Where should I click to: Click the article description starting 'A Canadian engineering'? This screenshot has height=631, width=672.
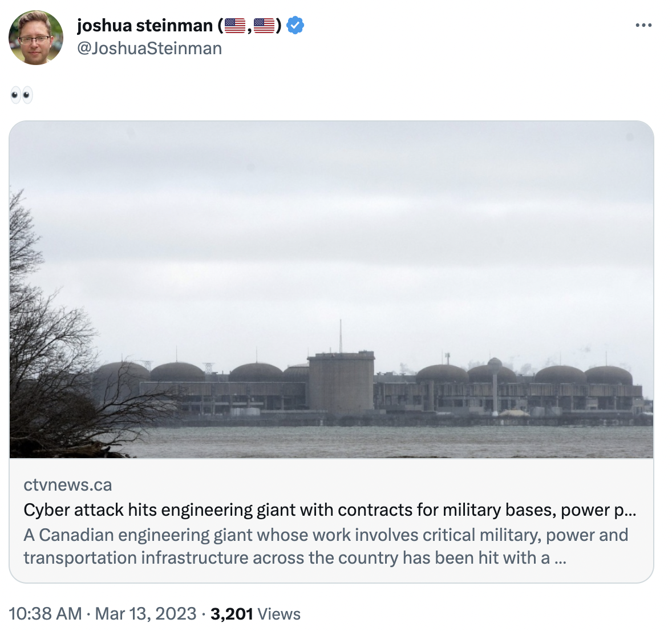tap(325, 546)
